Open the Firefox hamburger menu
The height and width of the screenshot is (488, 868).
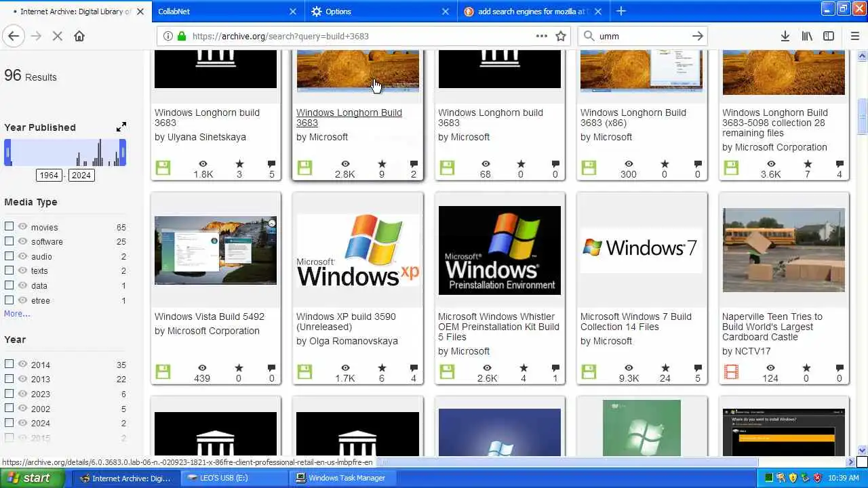click(x=854, y=36)
